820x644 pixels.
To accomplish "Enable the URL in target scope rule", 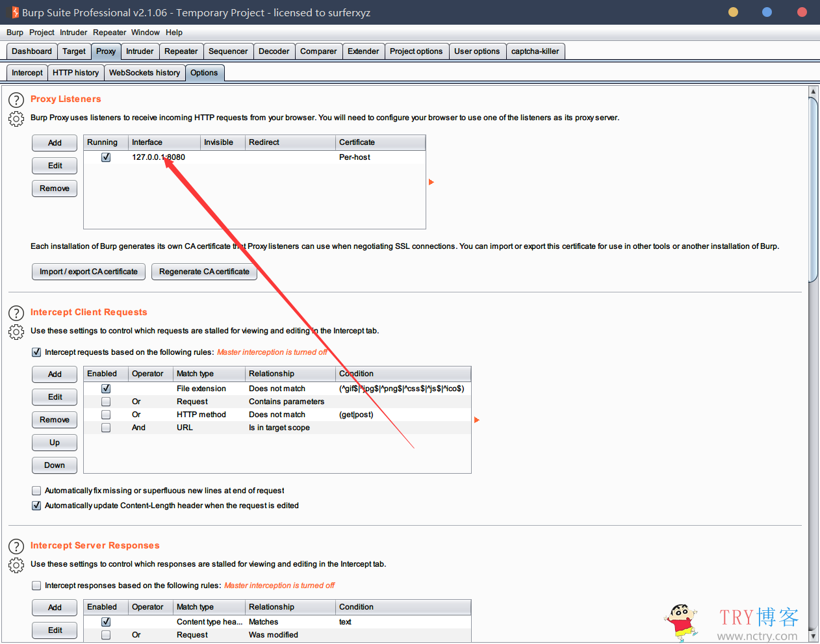I will coord(106,428).
